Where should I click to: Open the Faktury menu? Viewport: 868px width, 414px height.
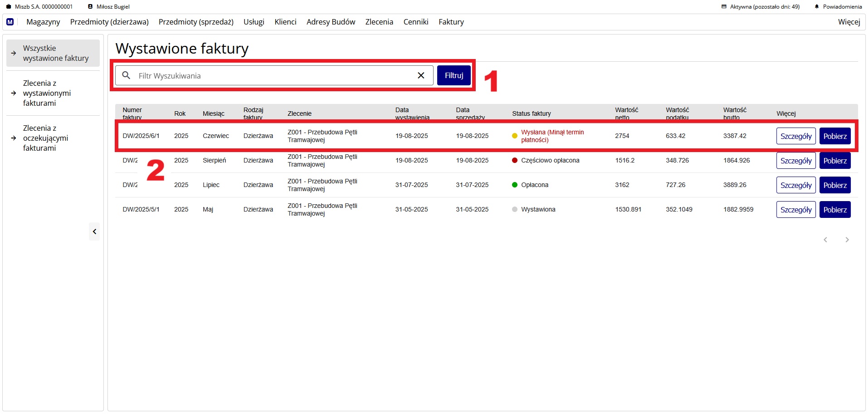[451, 22]
